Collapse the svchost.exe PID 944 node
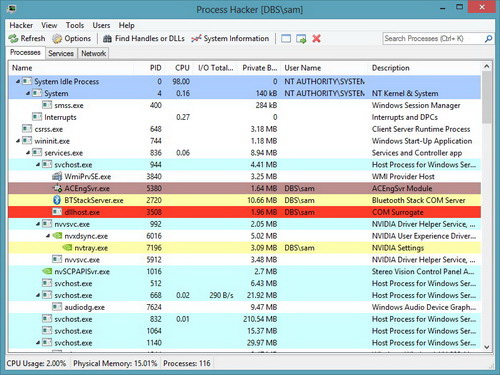This screenshot has width=500, height=375. pyautogui.click(x=38, y=165)
